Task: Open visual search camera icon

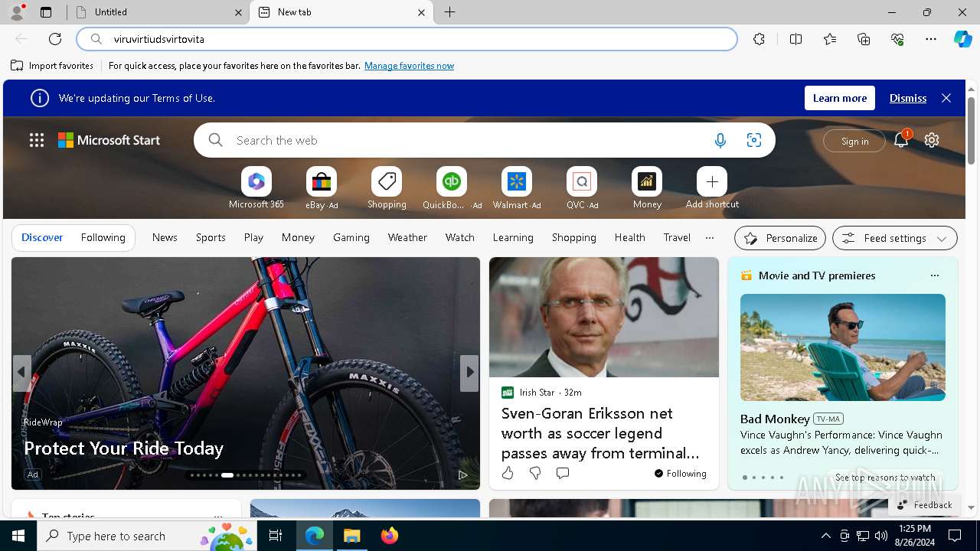Action: 754,140
